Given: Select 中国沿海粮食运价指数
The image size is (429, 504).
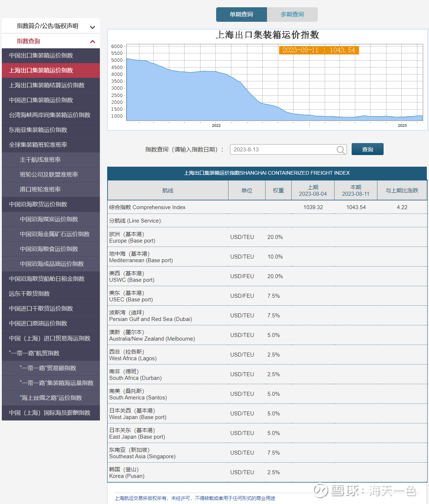Looking at the screenshot, I should click(x=51, y=249).
